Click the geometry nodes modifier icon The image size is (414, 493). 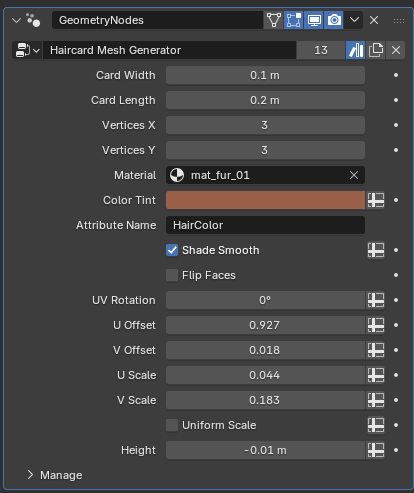33,20
